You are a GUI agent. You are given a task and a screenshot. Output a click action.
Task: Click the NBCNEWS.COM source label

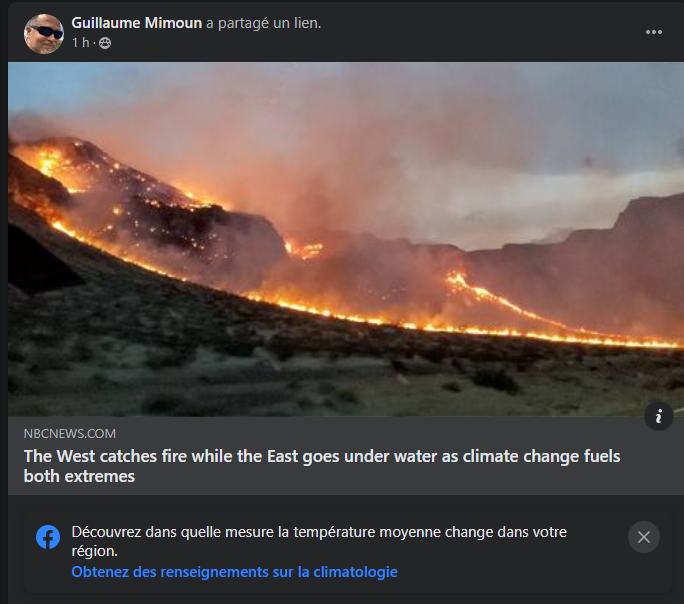coord(70,433)
